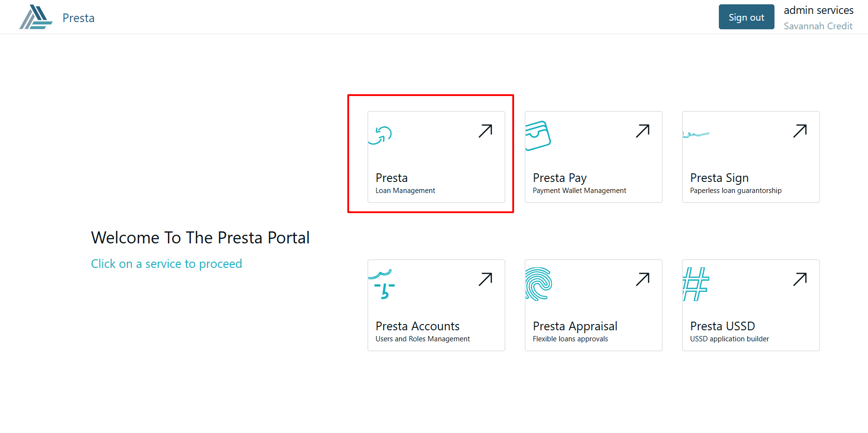Click the Presta Sign signature icon

[x=695, y=134]
